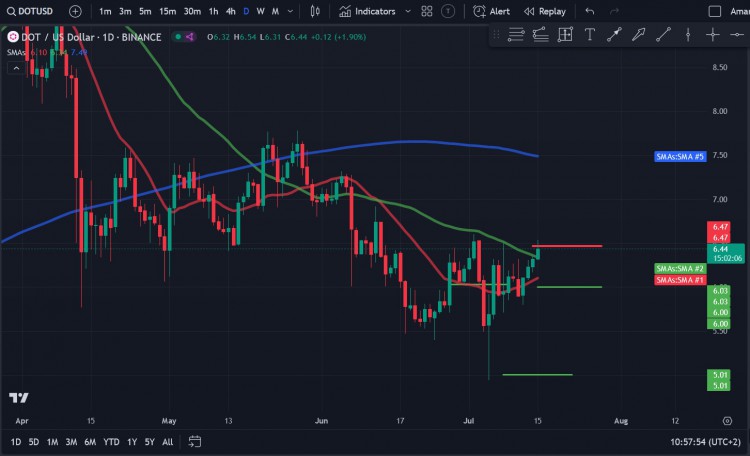Select the weekly W interval
Image resolution: width=750 pixels, height=456 pixels.
coord(261,11)
